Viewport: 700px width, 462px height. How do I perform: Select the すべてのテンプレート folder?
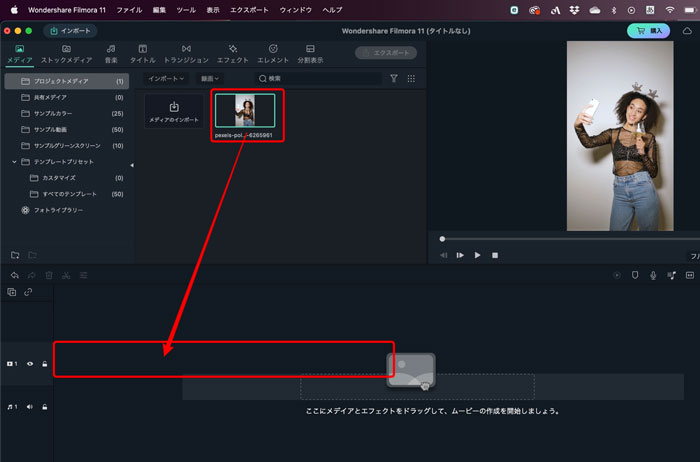pos(67,194)
